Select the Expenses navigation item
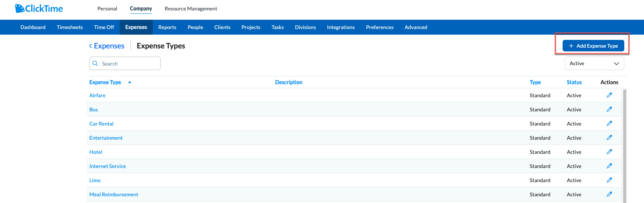 tap(136, 27)
